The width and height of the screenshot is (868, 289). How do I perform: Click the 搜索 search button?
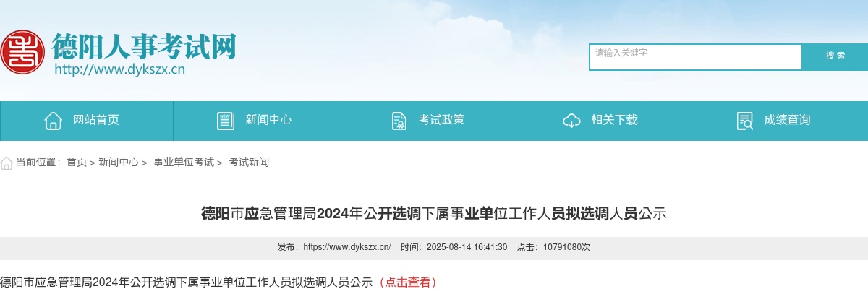[x=835, y=56]
